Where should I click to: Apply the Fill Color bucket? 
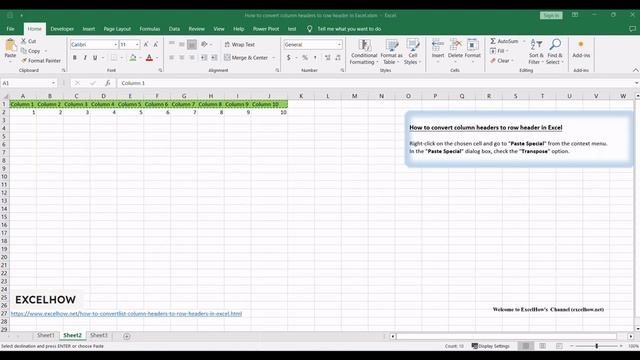133,58
